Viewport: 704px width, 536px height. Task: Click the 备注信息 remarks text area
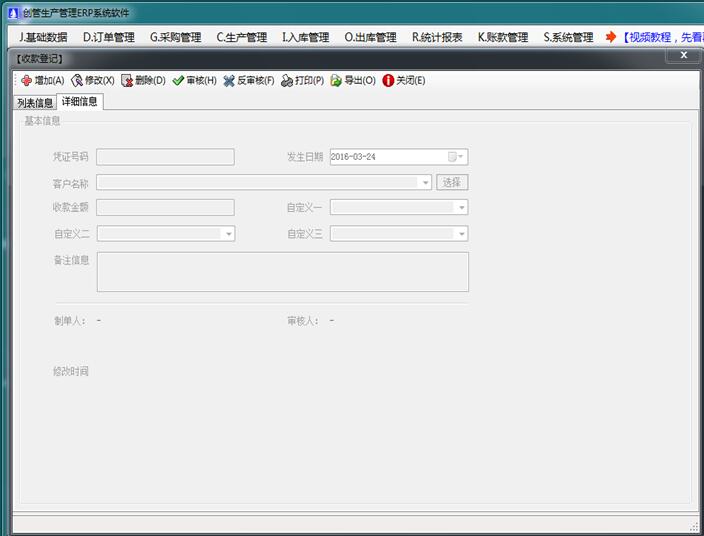(x=282, y=272)
